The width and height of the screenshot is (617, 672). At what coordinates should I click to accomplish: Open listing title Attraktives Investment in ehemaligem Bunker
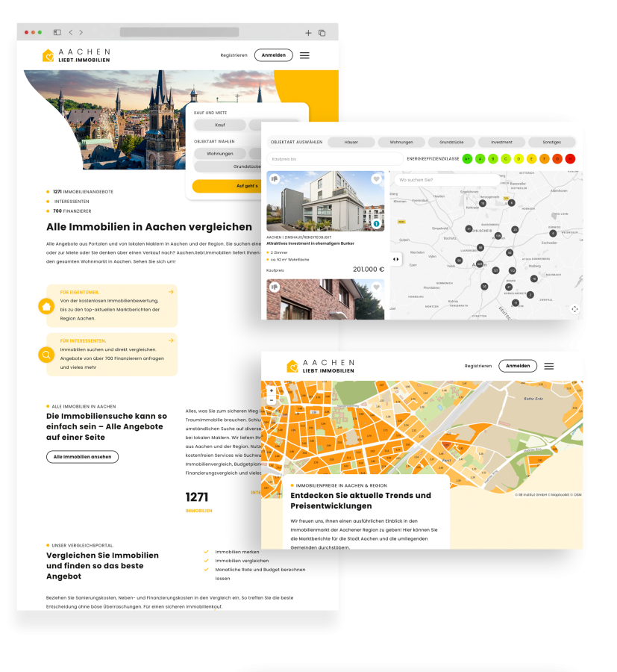click(x=310, y=243)
